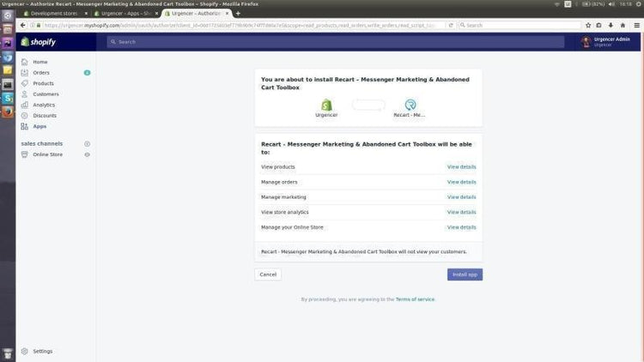Click the Shopify logo in the header

(x=38, y=42)
